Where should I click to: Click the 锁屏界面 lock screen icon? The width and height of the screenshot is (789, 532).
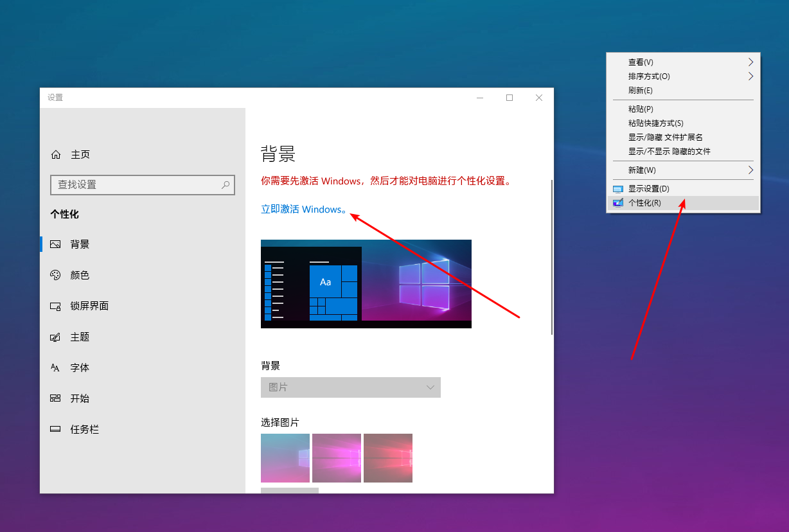coord(56,306)
